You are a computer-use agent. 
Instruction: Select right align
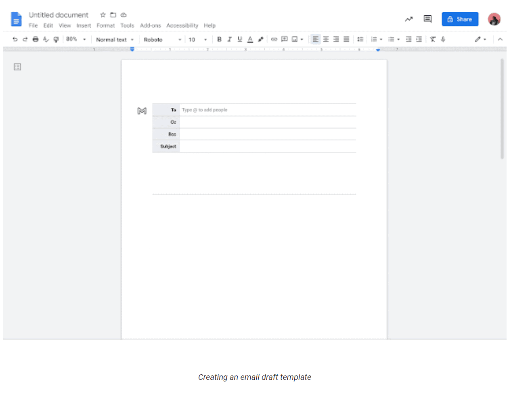(x=336, y=39)
